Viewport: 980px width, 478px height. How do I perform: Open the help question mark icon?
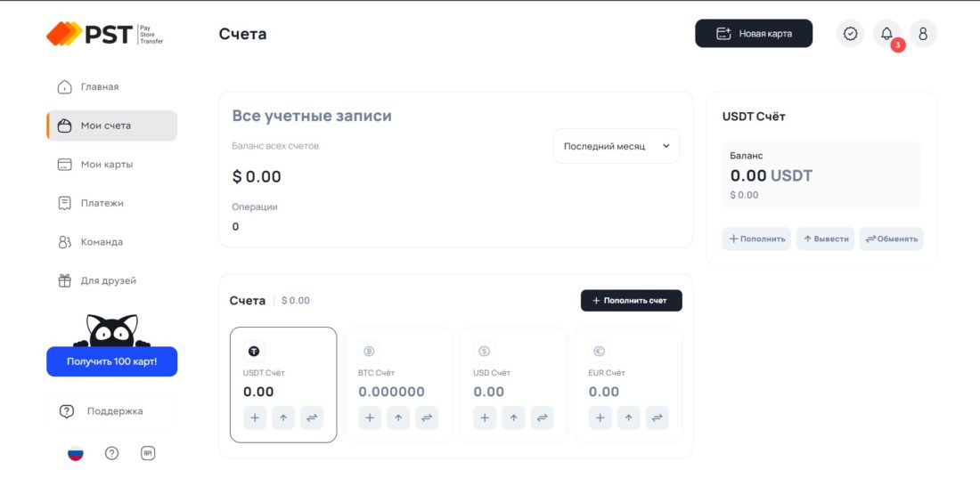coord(111,453)
